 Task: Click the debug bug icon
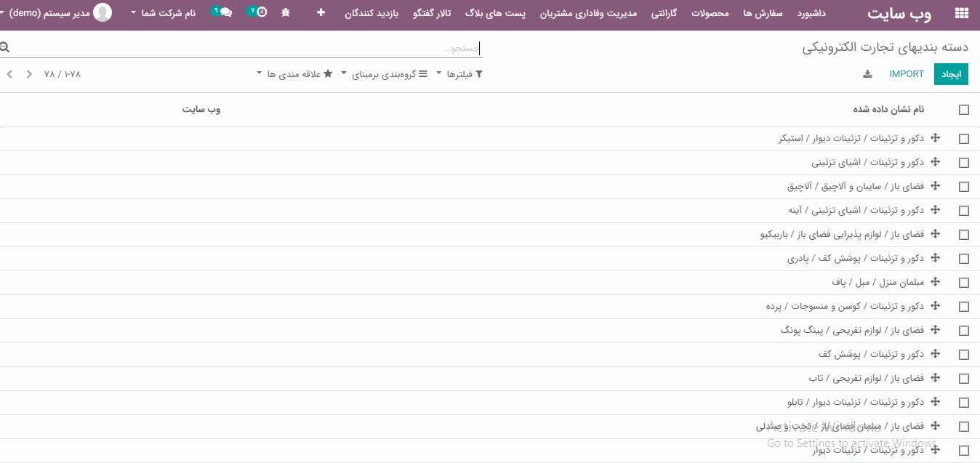286,12
